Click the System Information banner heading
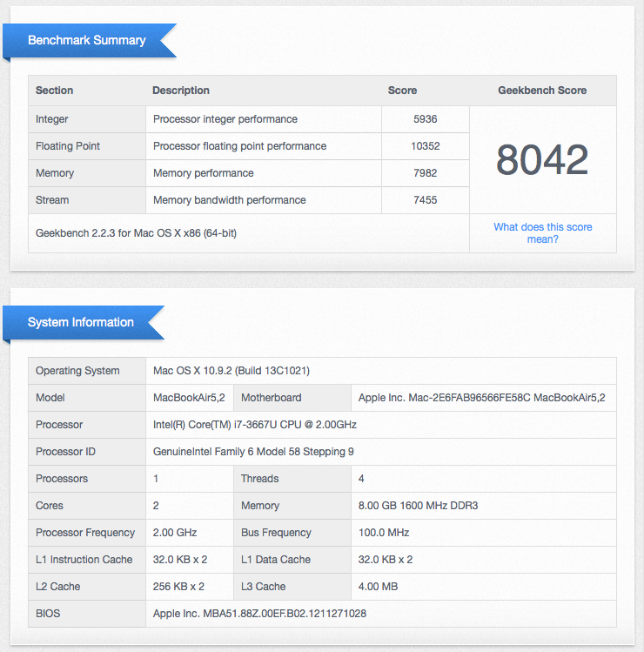644x652 pixels. pos(81,322)
